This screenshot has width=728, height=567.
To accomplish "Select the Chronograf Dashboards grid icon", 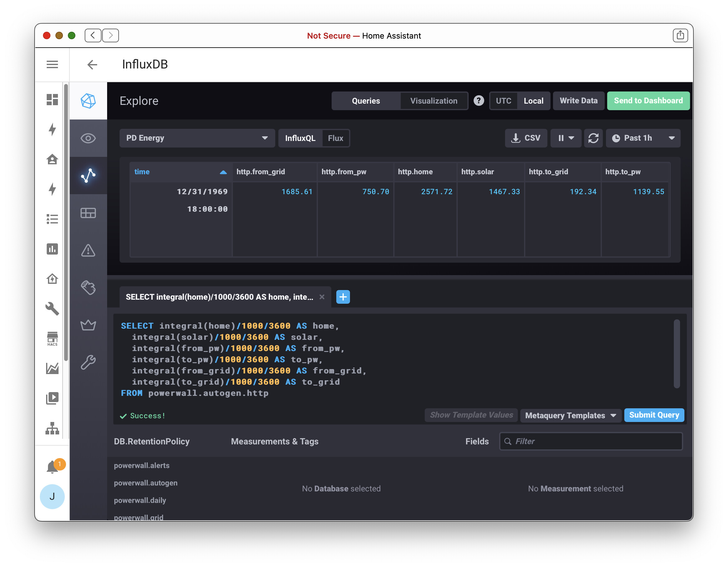I will coord(88,213).
